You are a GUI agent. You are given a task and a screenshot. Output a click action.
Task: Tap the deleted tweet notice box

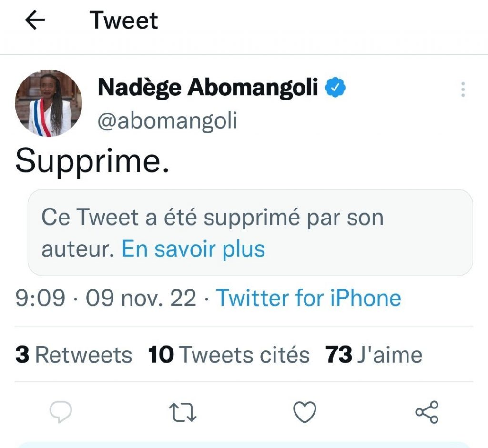coord(250,232)
